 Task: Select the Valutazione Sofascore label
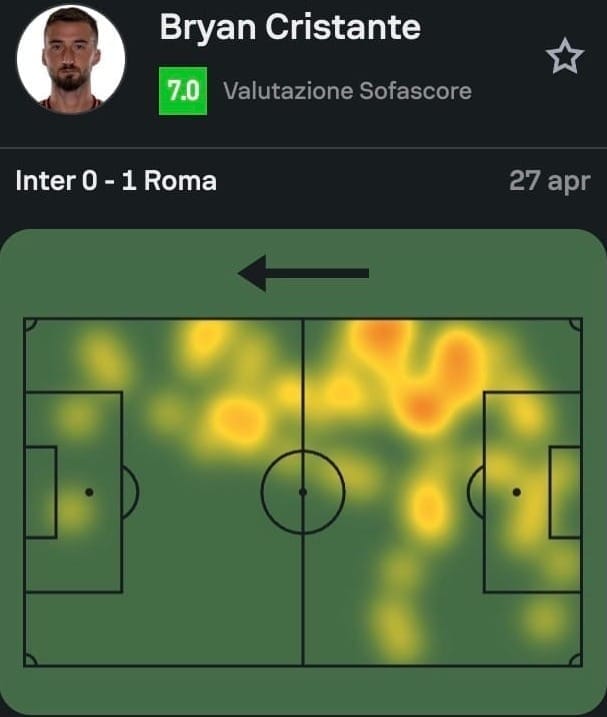click(348, 91)
